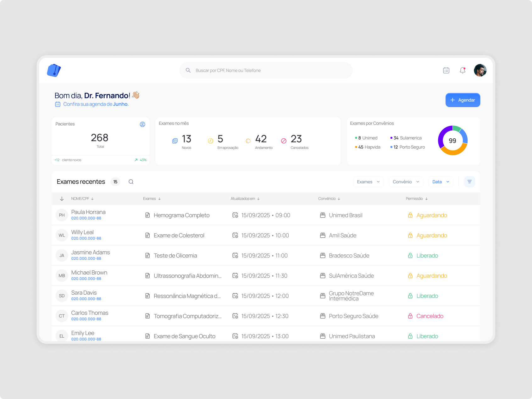This screenshot has height=399, width=532.
Task: Click the 43% growth indicator
Action: coord(141,160)
